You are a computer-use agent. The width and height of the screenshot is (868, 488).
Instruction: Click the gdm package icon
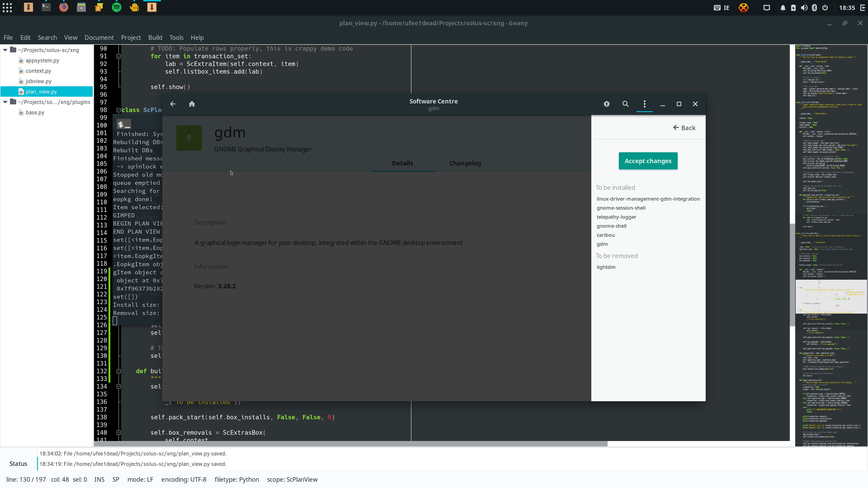(189, 138)
